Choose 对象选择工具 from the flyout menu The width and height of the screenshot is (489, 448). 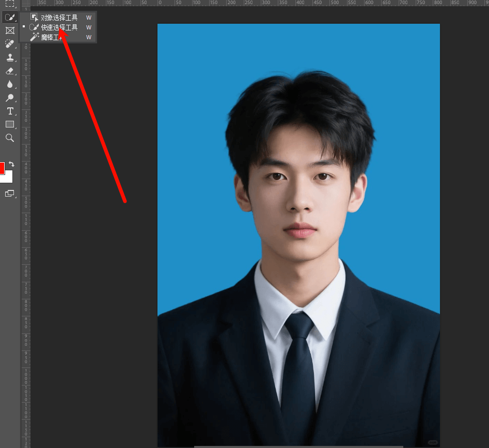[59, 18]
